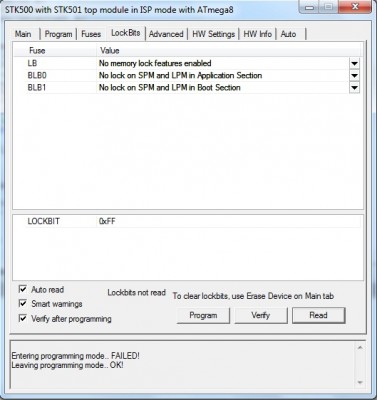Image resolution: width=377 pixels, height=400 pixels.
Task: Click the 'Lockbits not read' status text
Action: [x=137, y=293]
